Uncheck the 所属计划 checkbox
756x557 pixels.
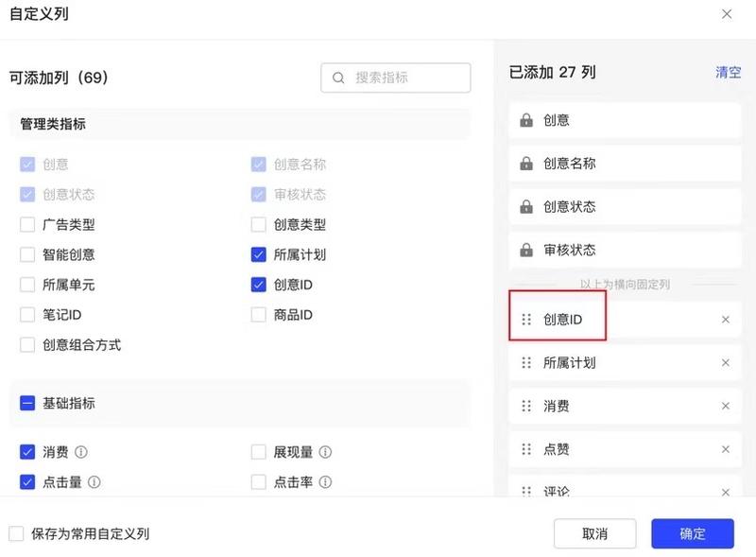coord(257,253)
